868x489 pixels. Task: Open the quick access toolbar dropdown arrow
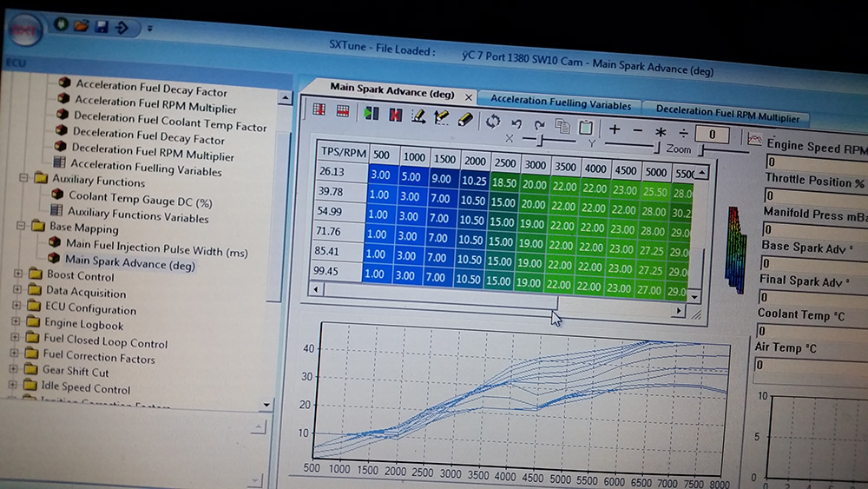[x=149, y=28]
